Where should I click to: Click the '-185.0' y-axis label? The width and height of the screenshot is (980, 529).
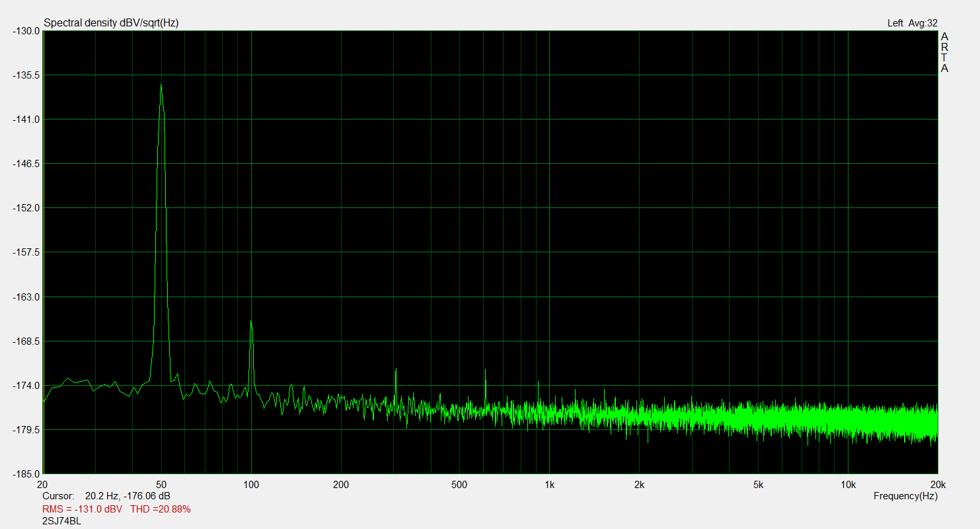point(26,474)
